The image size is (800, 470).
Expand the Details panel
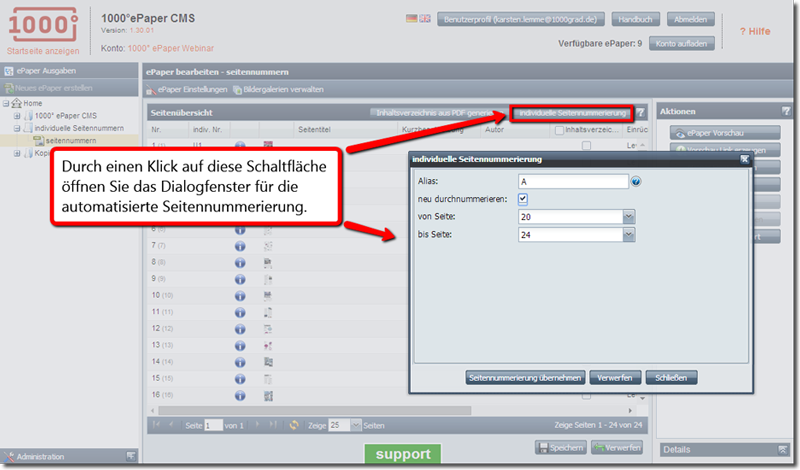point(782,450)
